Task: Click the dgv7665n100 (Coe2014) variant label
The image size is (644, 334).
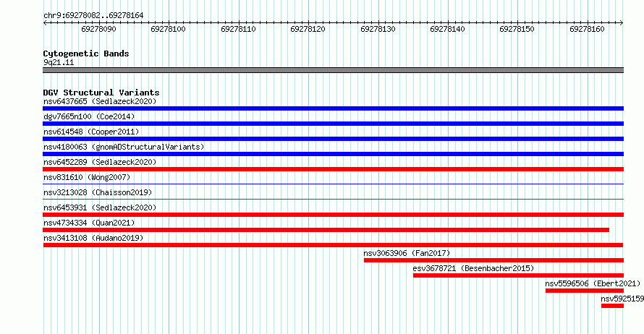Action: click(x=89, y=116)
